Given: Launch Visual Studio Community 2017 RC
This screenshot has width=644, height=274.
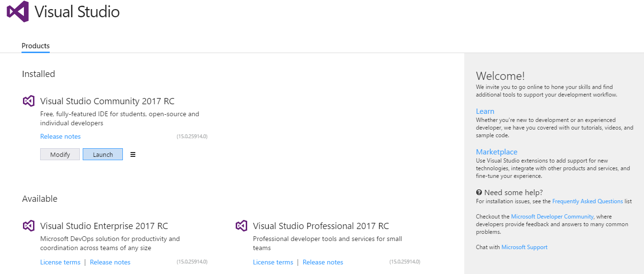Looking at the screenshot, I should click(x=103, y=154).
